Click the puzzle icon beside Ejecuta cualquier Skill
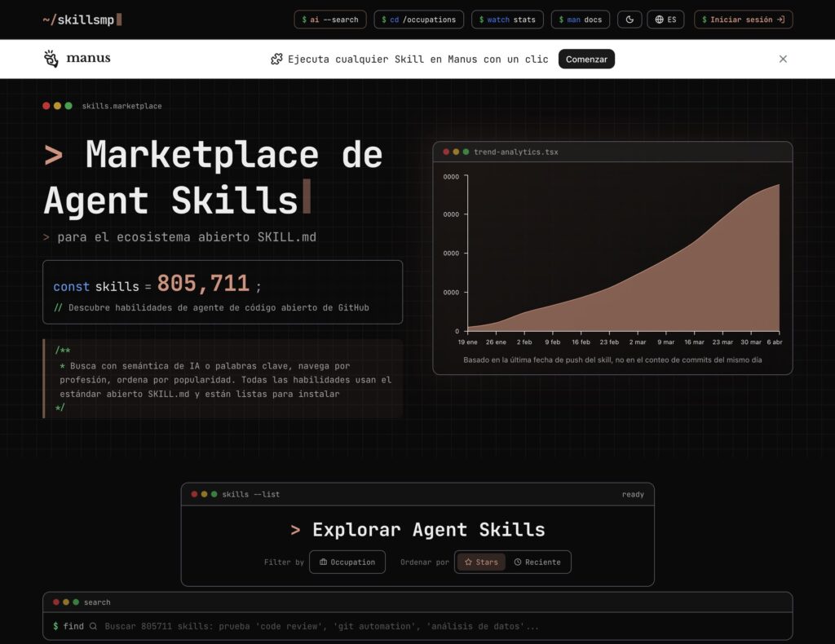Image resolution: width=835 pixels, height=644 pixels. coord(276,59)
